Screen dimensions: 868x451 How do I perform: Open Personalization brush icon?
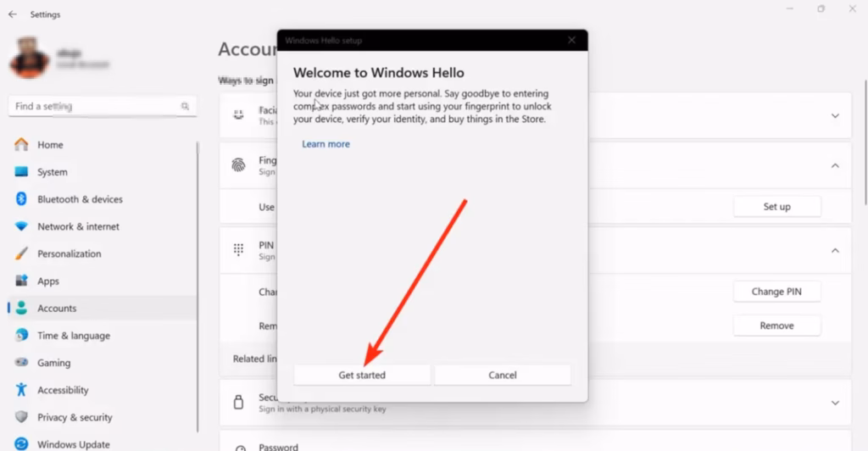(x=22, y=253)
